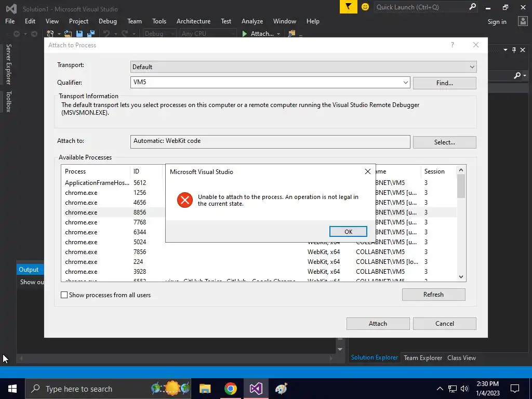The width and height of the screenshot is (532, 399).
Task: Click the Solution Explorer pin icon
Action: pyautogui.click(x=514, y=50)
